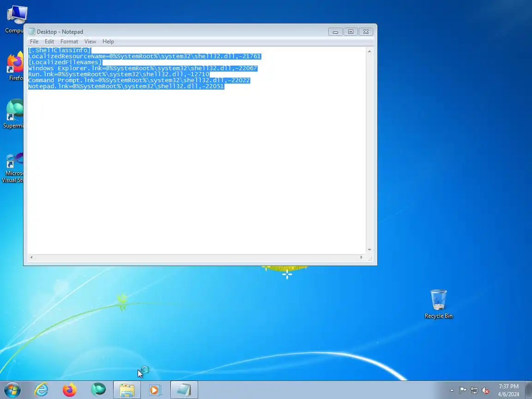Launch Internet Explorer from taskbar
This screenshot has height=399, width=532.
pos(42,390)
